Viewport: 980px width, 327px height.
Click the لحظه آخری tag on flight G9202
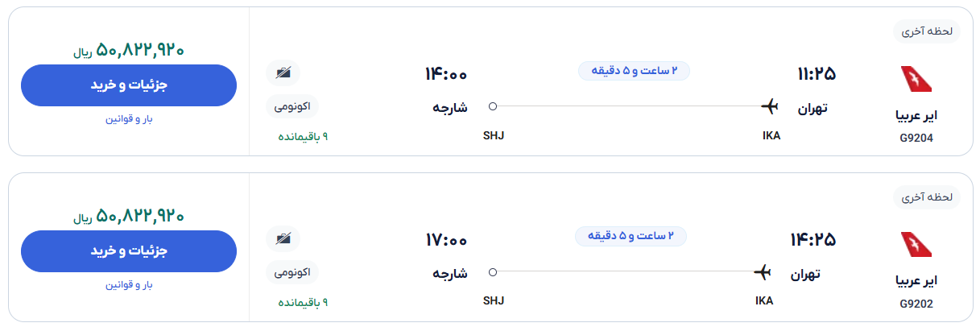pos(926,197)
